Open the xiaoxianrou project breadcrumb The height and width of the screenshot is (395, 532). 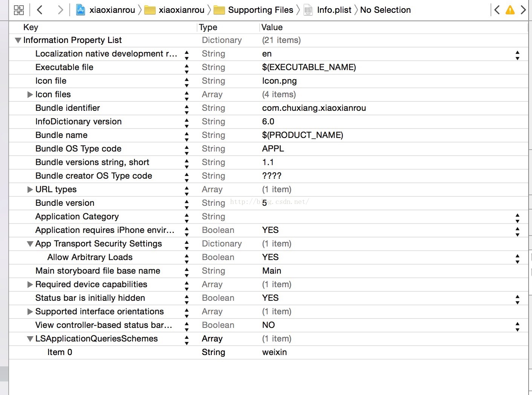tap(112, 10)
